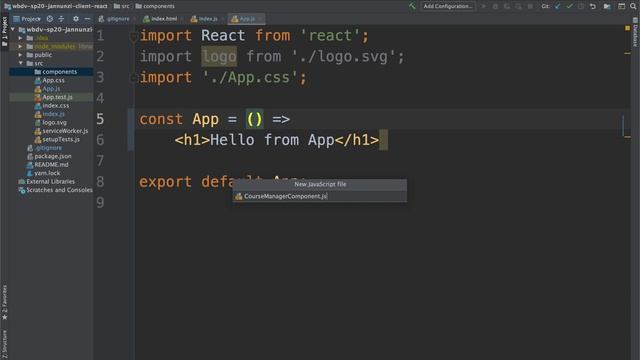Click line number 5 in gutter
This screenshot has height=360, width=640.
click(100, 119)
